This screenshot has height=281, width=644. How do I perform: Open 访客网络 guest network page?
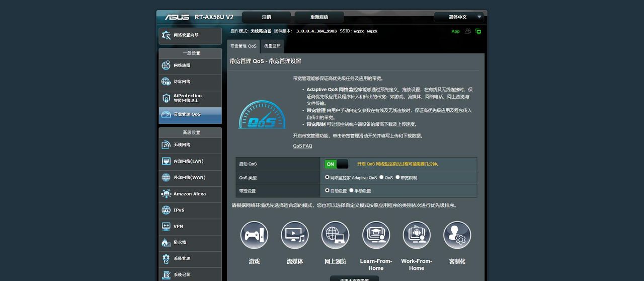190,82
